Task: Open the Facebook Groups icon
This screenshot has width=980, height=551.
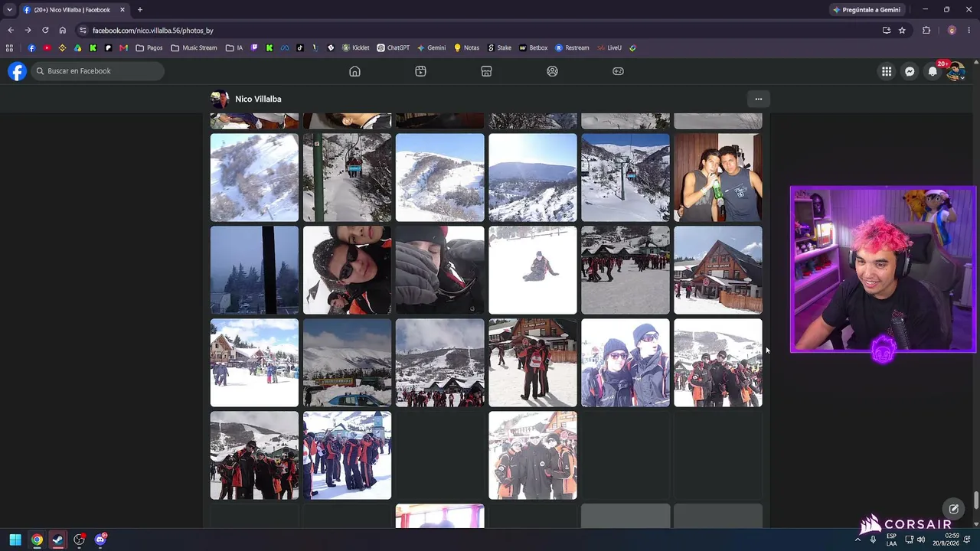Action: pyautogui.click(x=552, y=71)
